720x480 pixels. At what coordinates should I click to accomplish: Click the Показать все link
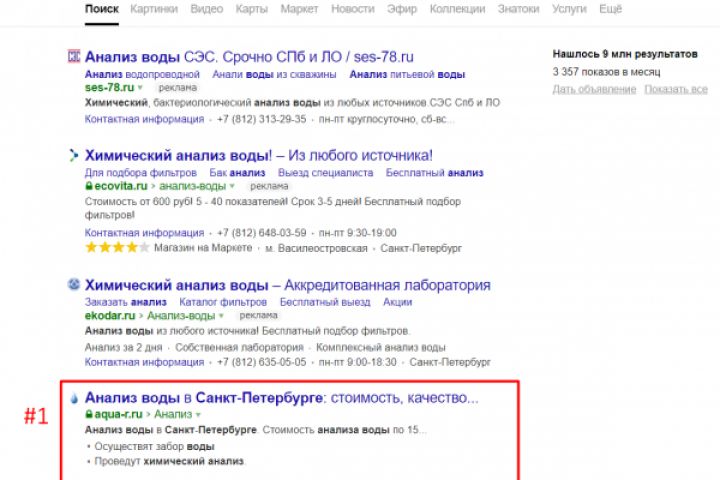[676, 89]
